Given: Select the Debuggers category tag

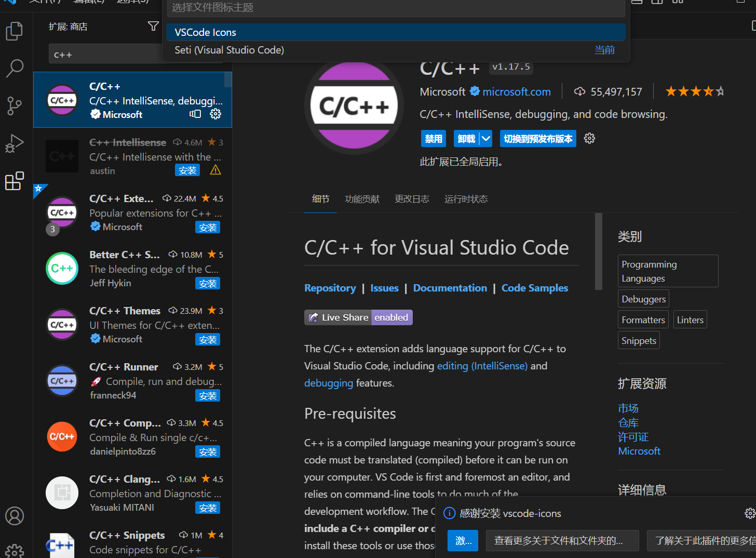Looking at the screenshot, I should (643, 299).
